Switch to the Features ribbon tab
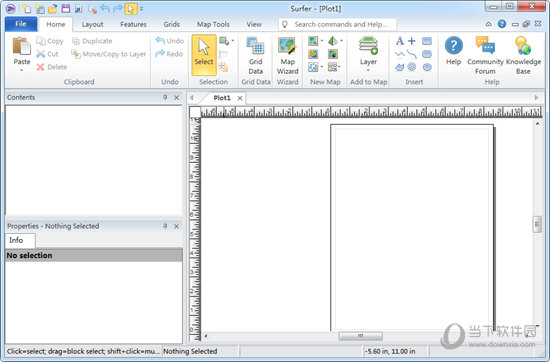The width and height of the screenshot is (550, 362). tap(133, 24)
